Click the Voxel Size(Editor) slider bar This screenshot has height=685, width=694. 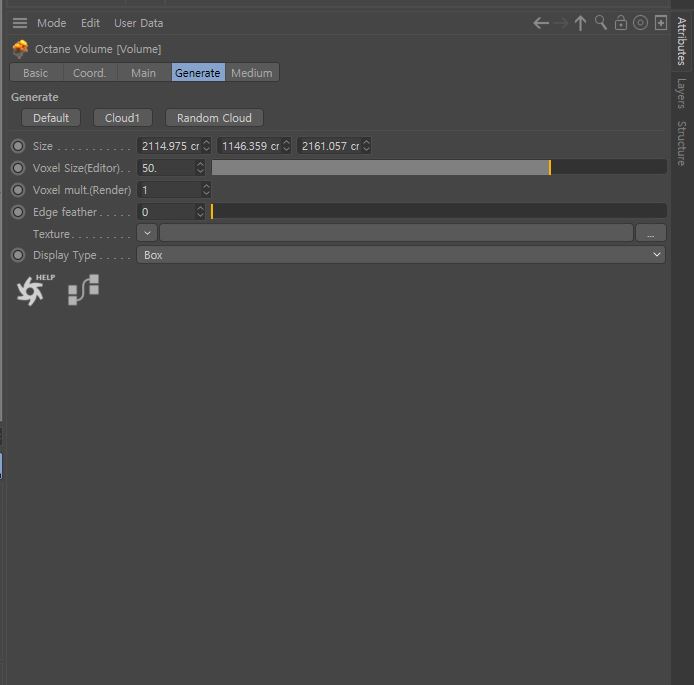pos(439,168)
